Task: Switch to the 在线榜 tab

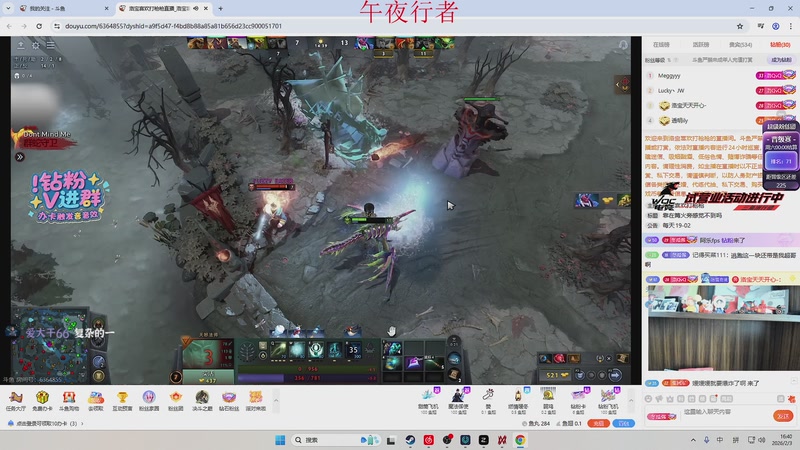Action: (661, 45)
